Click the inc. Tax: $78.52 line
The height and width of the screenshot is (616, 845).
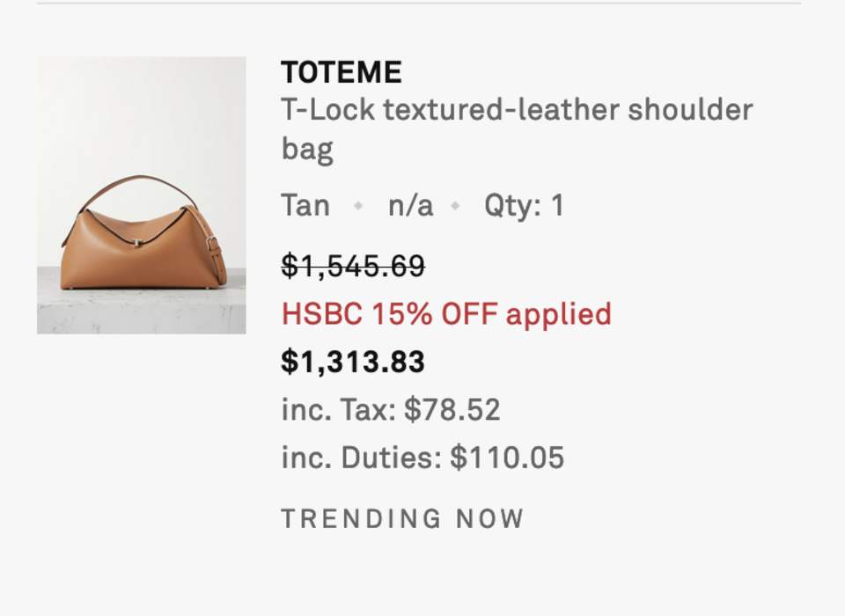(x=391, y=409)
